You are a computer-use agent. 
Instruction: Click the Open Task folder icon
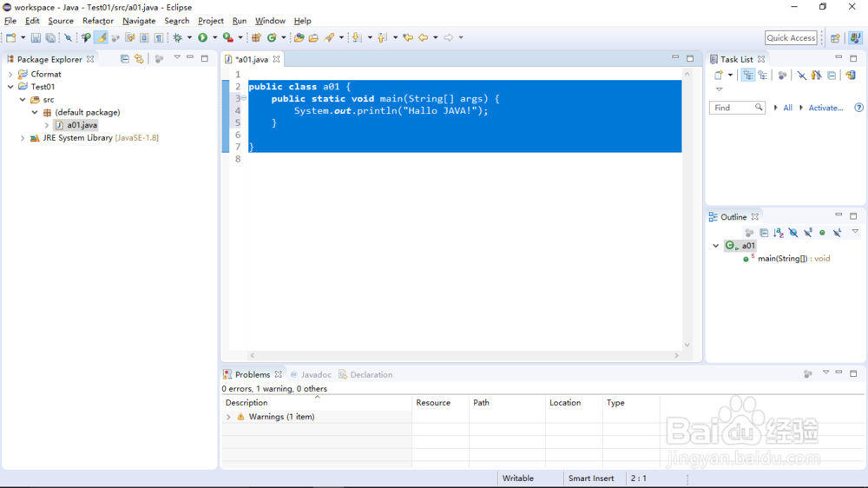pos(313,37)
